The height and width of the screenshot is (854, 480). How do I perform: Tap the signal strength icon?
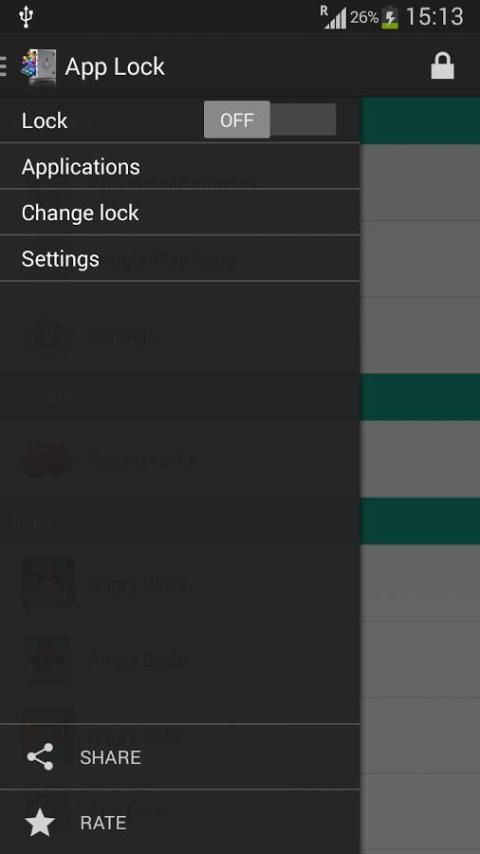[x=333, y=17]
